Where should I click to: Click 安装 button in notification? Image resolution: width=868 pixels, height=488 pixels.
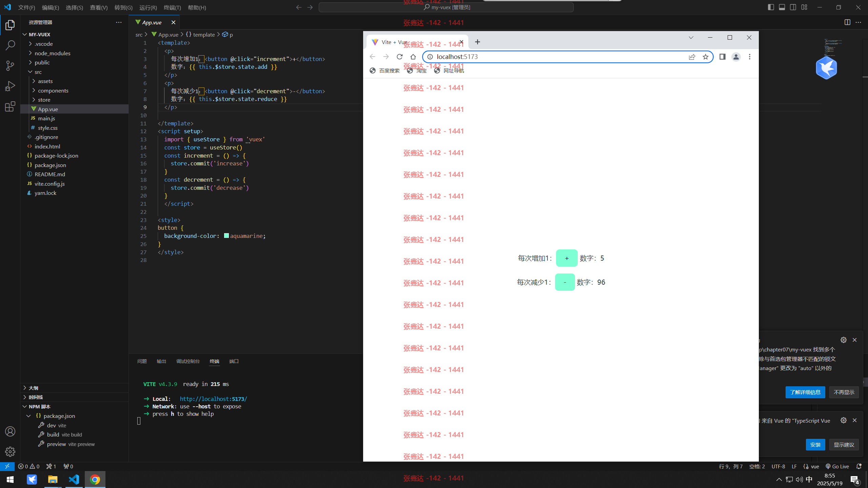pos(815,445)
